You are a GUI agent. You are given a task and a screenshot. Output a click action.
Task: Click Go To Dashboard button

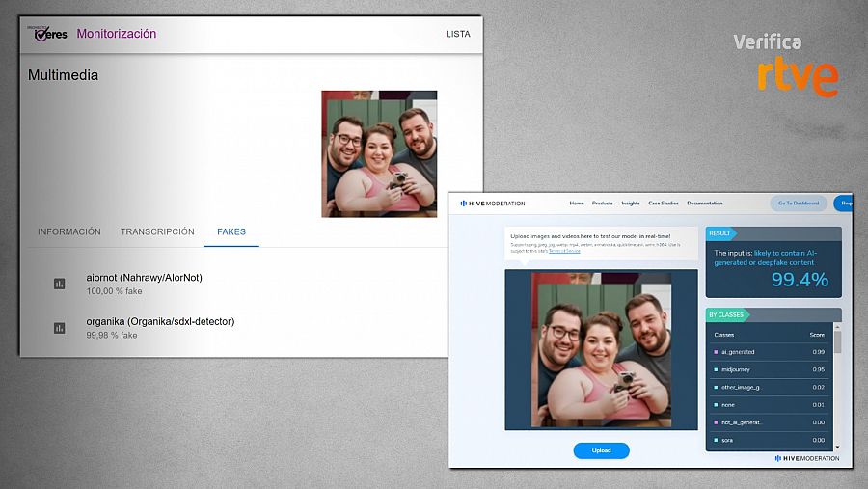(x=798, y=204)
